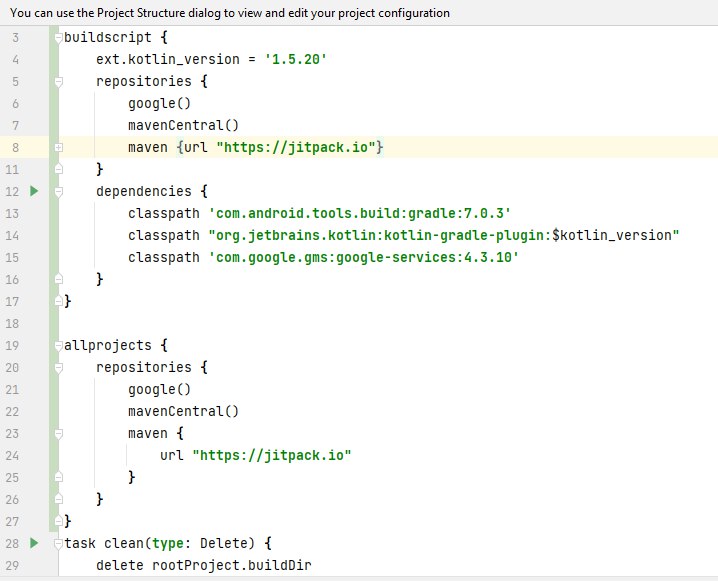
Task: Click $kotlin_version variable on line 14
Action: tap(611, 235)
